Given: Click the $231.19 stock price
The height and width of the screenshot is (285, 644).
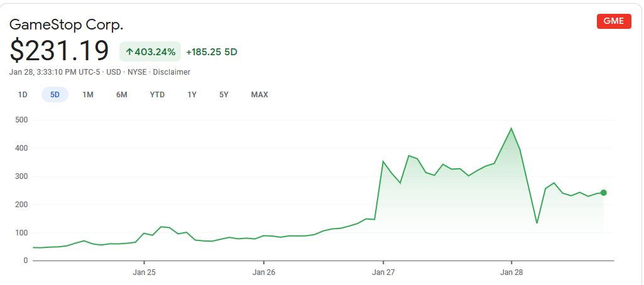Looking at the screenshot, I should [x=59, y=51].
